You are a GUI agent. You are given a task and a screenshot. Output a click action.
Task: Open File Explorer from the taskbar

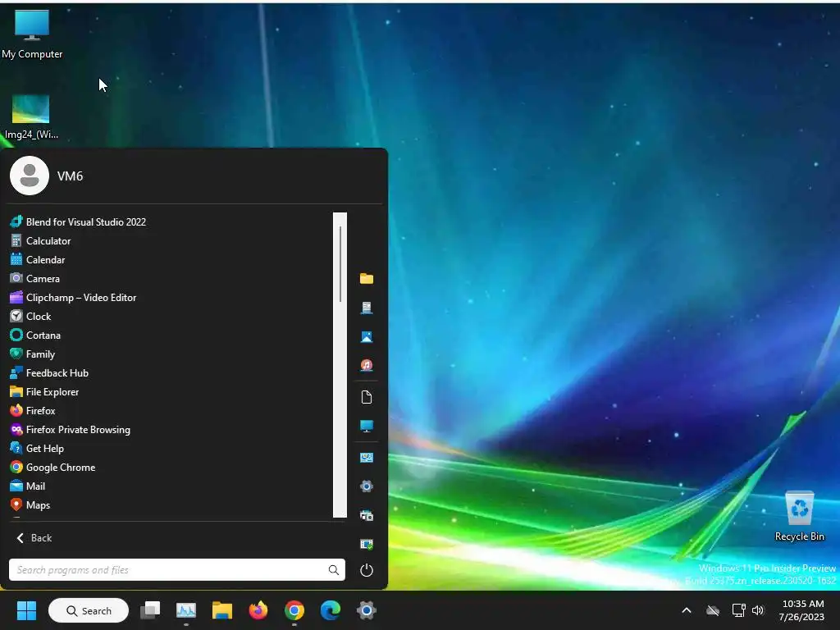tap(221, 610)
